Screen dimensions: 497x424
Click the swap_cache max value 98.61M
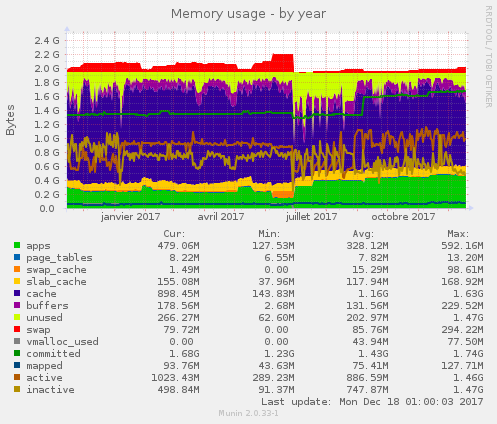pos(465,270)
